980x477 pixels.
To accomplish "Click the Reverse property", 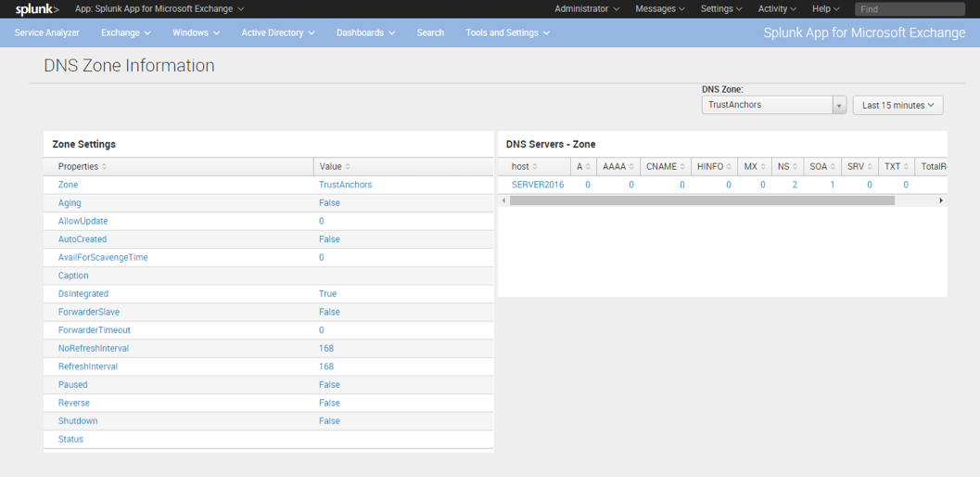I will 74,403.
